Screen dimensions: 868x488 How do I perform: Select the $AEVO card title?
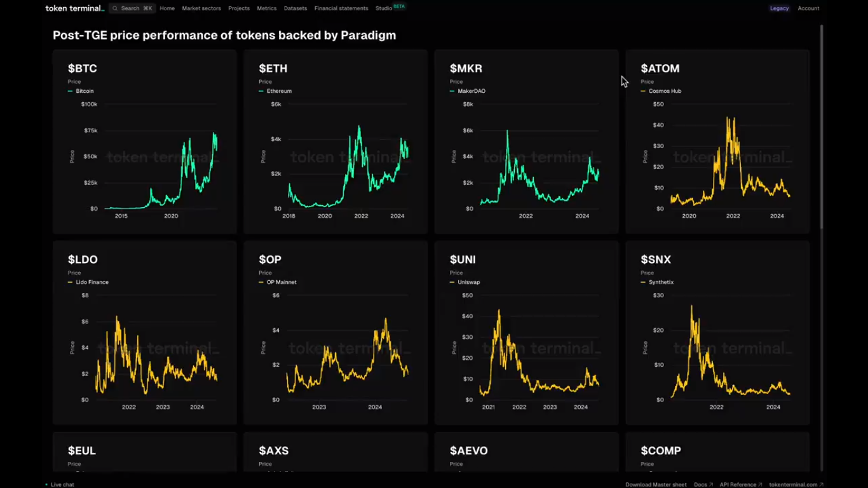click(469, 451)
